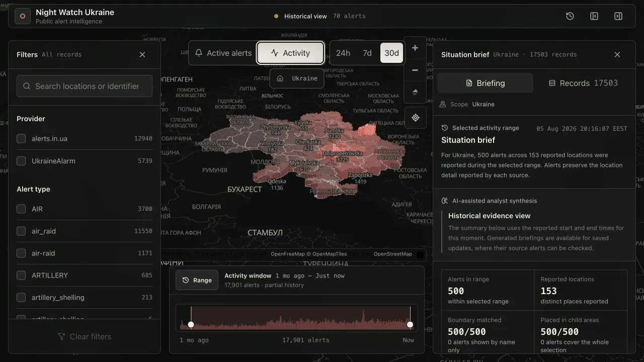644x362 pixels.
Task: Toggle the alerts.in.ua provider checkbox
Action: pyautogui.click(x=21, y=138)
